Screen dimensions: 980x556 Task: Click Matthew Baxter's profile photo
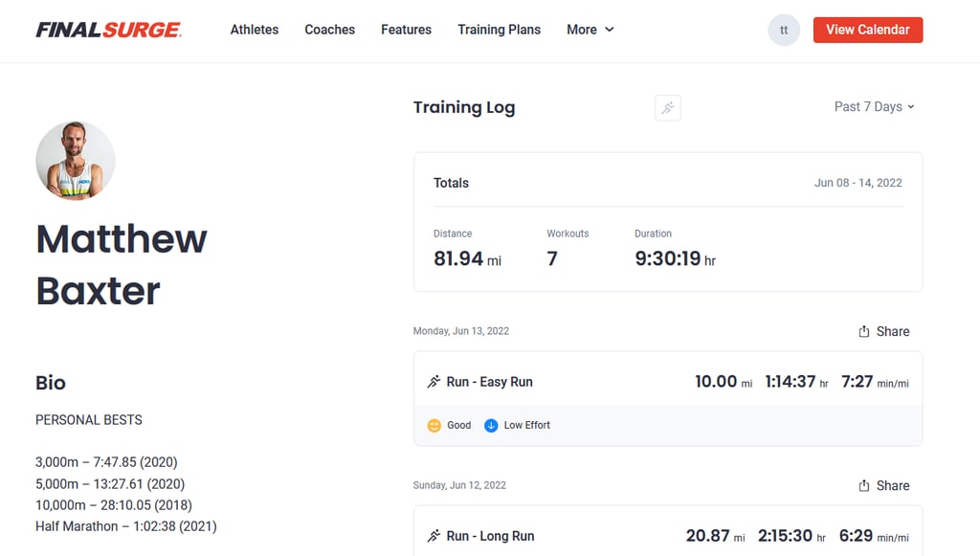tap(75, 161)
